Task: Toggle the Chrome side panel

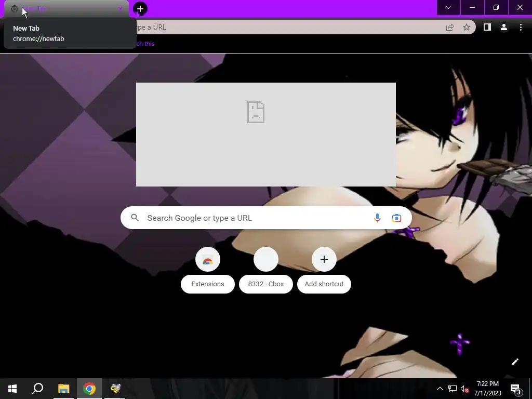Action: coord(487,27)
